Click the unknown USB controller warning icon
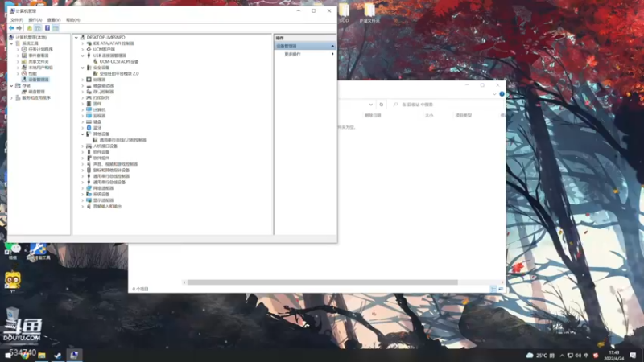Image resolution: width=644 pixels, height=362 pixels. [95, 140]
